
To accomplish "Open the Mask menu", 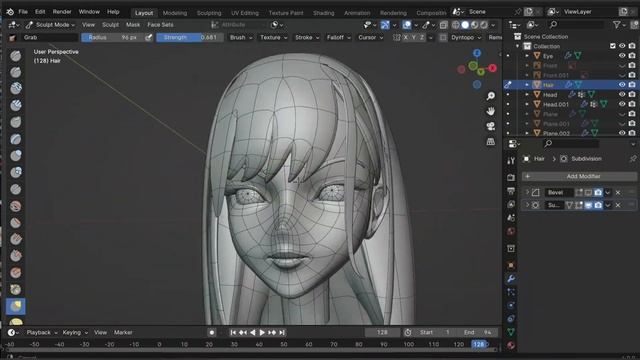I will coord(133,25).
